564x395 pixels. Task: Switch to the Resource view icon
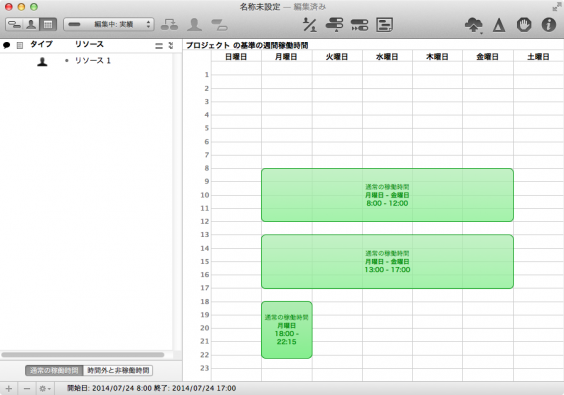pyautogui.click(x=31, y=24)
